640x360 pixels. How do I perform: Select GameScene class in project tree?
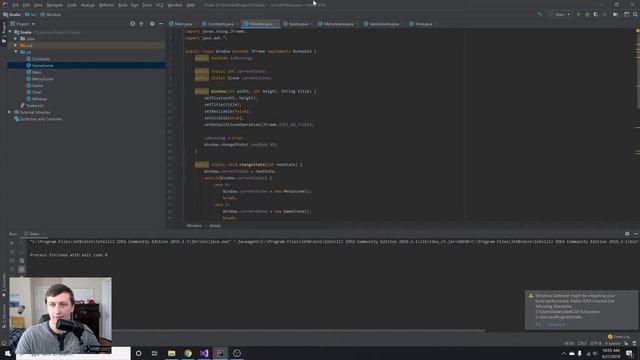point(42,65)
